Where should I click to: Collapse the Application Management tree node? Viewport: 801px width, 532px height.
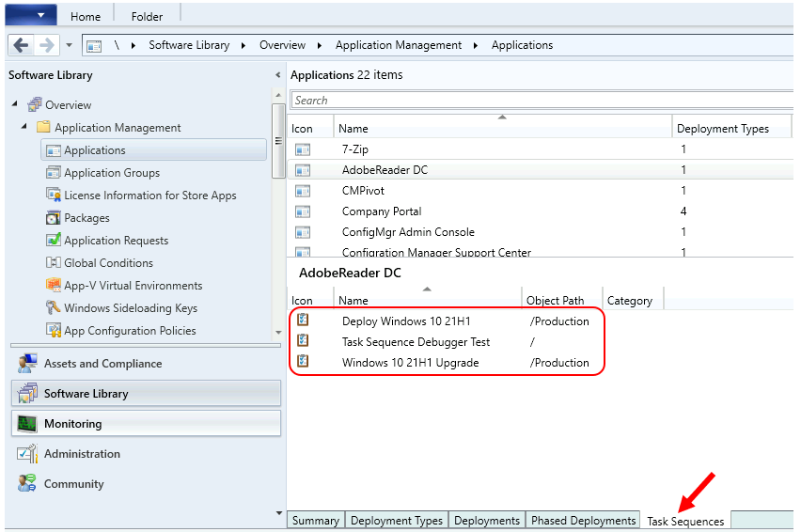point(24,126)
